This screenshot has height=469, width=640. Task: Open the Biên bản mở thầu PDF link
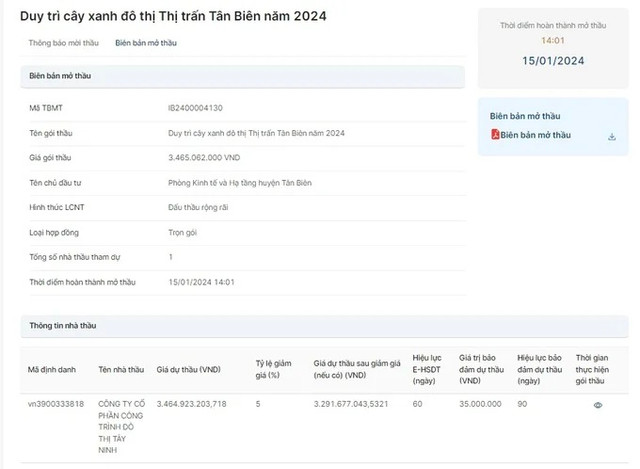[535, 135]
